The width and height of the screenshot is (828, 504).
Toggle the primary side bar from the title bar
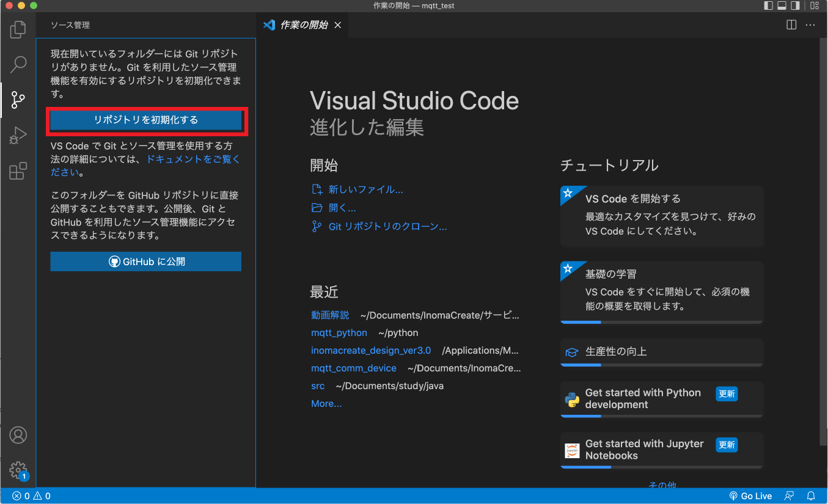click(x=768, y=5)
